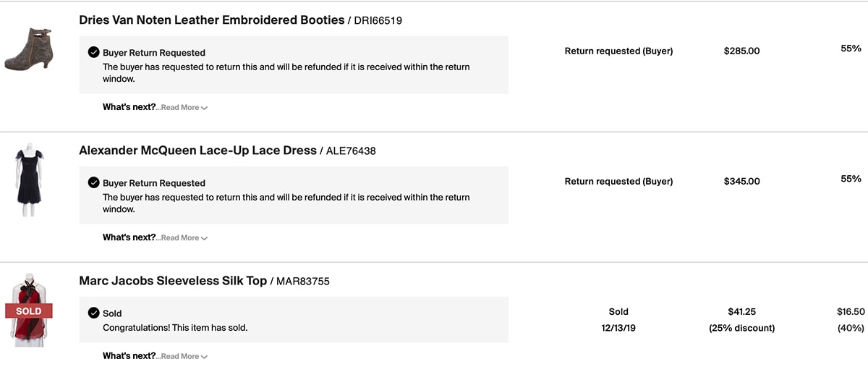Click checkmark icon beside Marc Jacobs Sold status
This screenshot has width=868, height=380.
(x=94, y=313)
